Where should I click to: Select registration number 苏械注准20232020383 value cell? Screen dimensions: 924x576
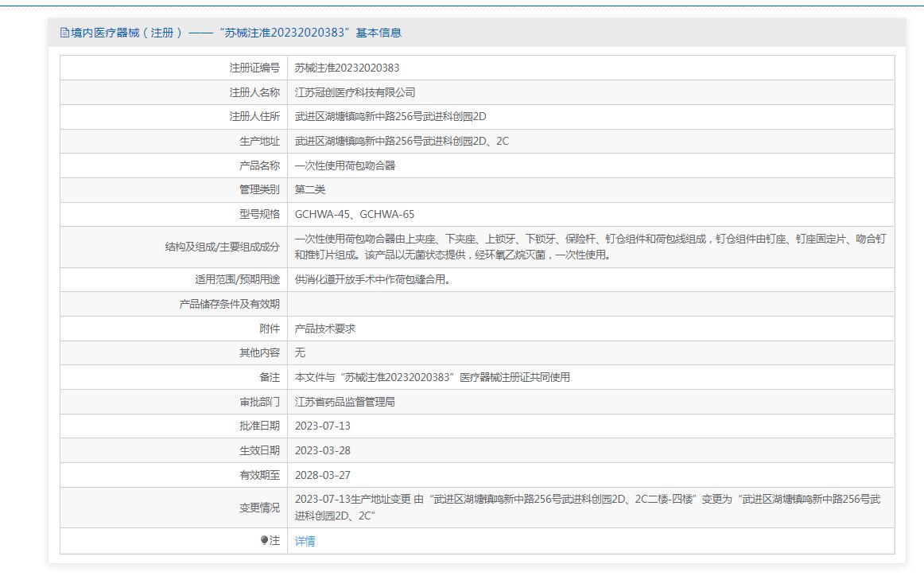tap(347, 68)
